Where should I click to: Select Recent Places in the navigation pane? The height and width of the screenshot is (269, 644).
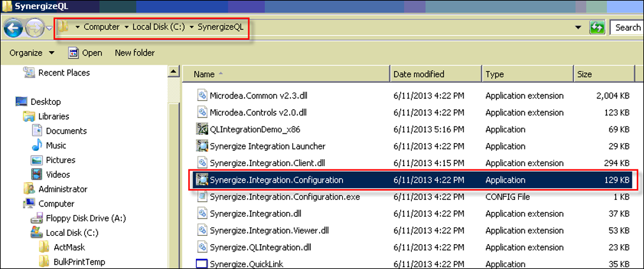click(64, 72)
